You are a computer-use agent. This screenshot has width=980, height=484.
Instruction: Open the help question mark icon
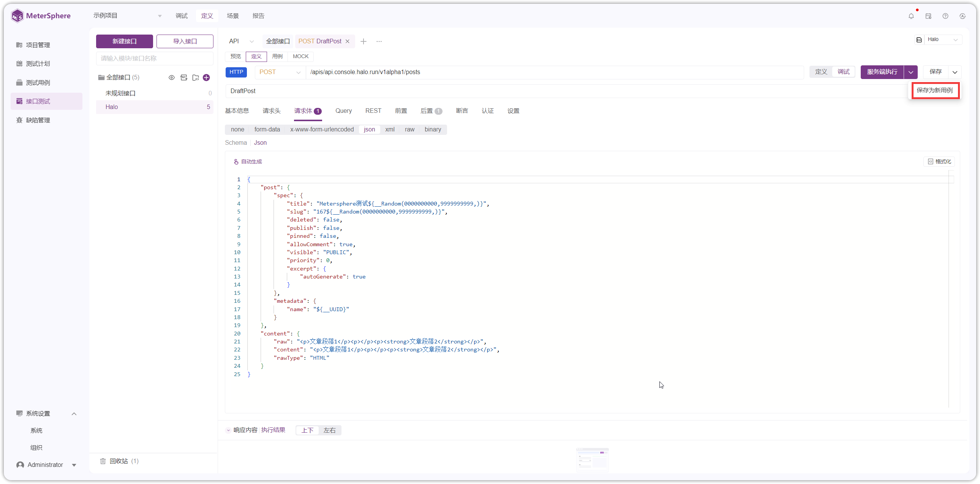click(945, 16)
